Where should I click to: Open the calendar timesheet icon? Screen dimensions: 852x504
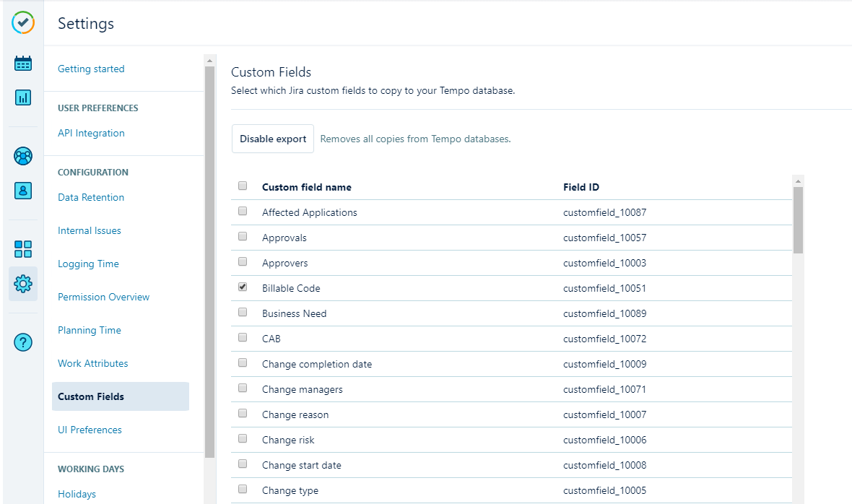pyautogui.click(x=23, y=64)
